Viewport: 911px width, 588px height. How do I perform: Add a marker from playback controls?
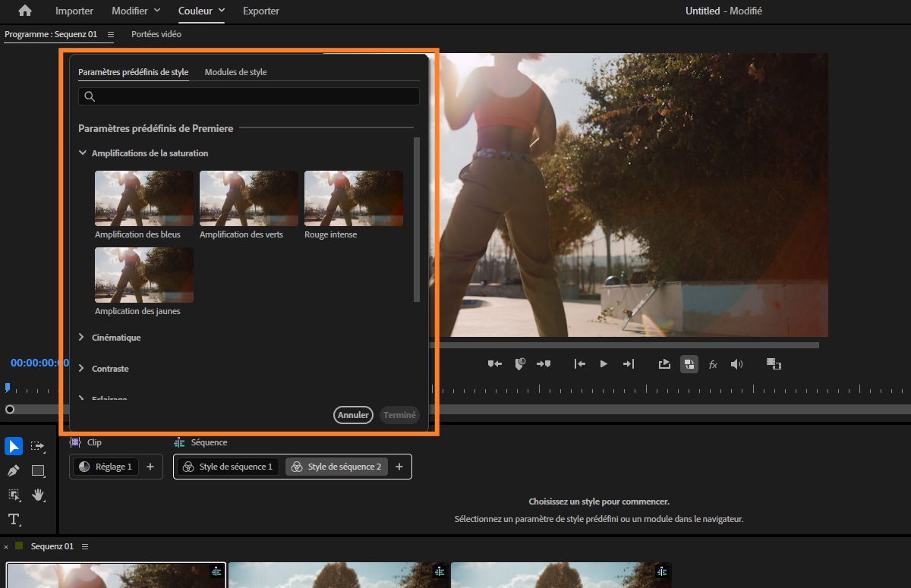[x=520, y=364]
